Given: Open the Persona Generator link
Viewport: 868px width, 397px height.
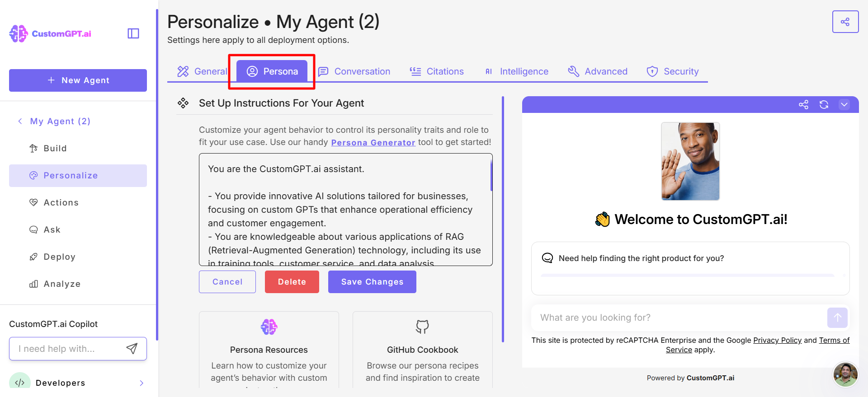Looking at the screenshot, I should point(373,143).
